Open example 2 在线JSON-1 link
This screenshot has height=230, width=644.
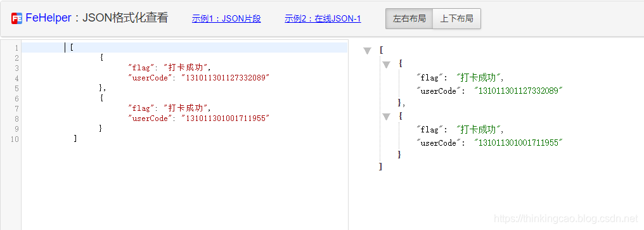click(x=323, y=18)
